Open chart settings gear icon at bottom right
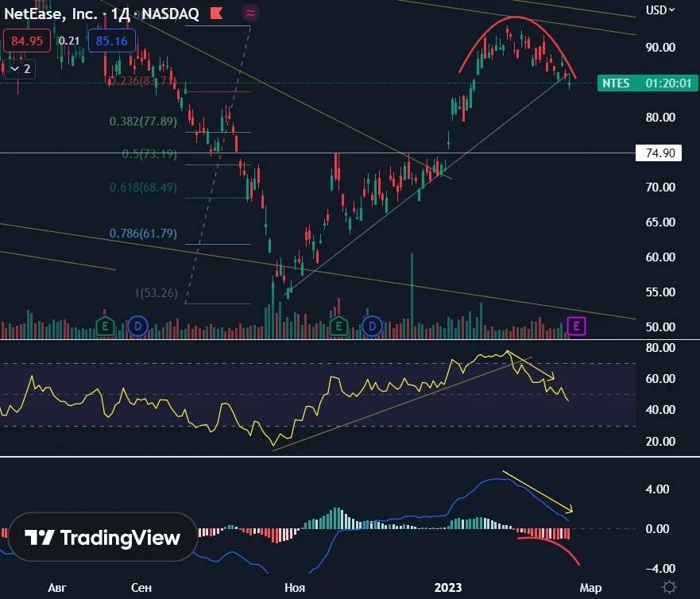The width and height of the screenshot is (700, 599). click(x=669, y=587)
